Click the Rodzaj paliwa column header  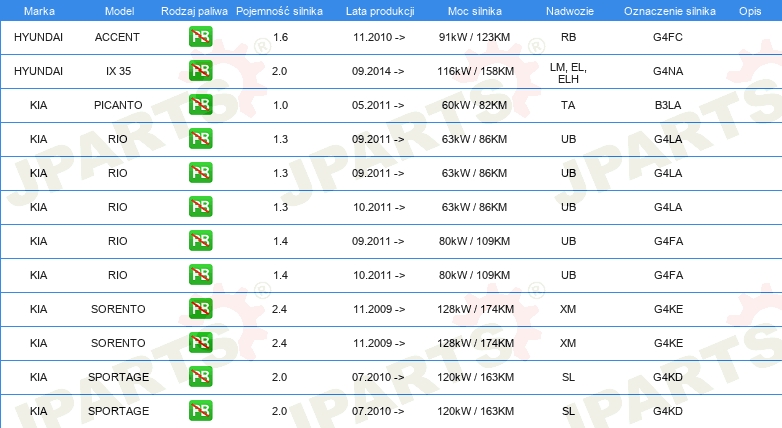tap(194, 11)
